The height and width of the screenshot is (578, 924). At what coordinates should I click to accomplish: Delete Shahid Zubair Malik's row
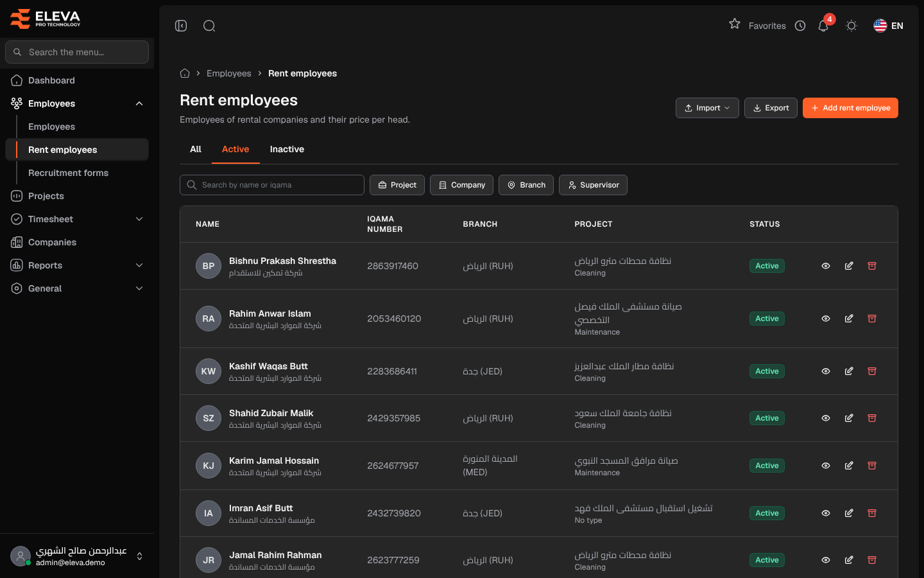click(872, 418)
